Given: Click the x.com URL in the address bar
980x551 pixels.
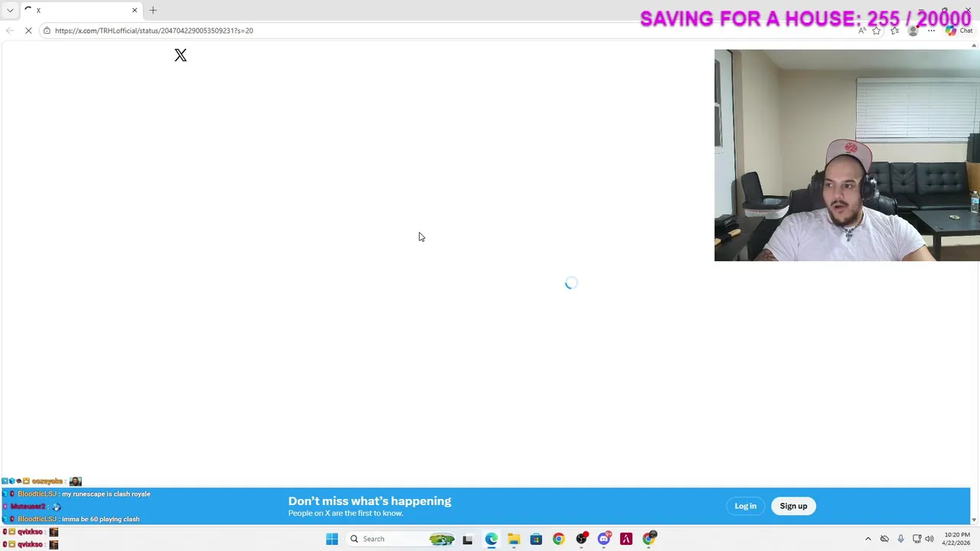Looking at the screenshot, I should tap(154, 31).
